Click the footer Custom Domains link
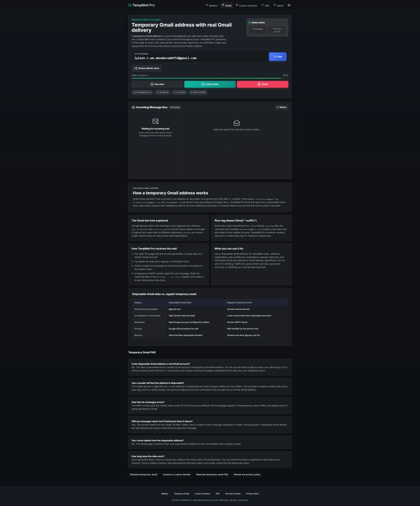420x506 pixels. pyautogui.click(x=202, y=494)
